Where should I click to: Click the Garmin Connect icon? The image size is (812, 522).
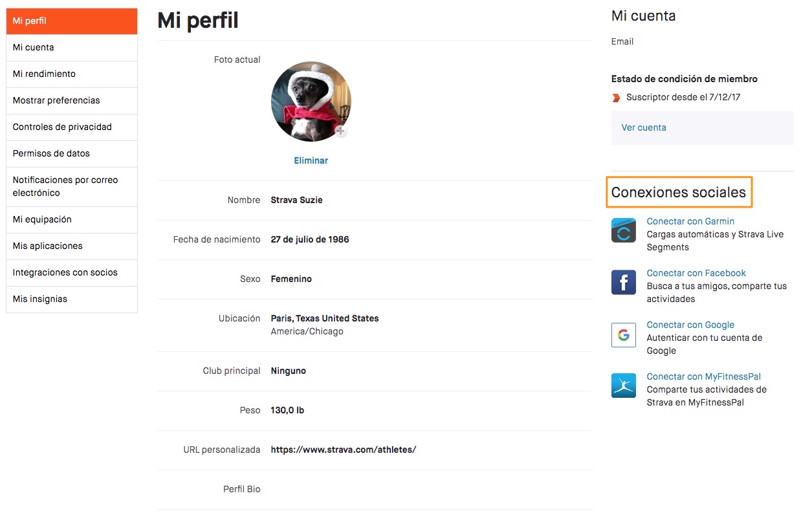(x=623, y=230)
